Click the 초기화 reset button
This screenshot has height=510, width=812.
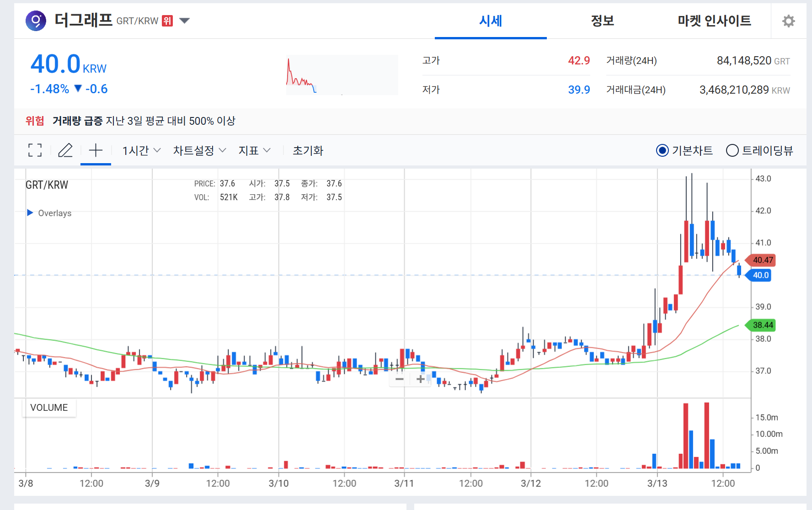tap(308, 150)
